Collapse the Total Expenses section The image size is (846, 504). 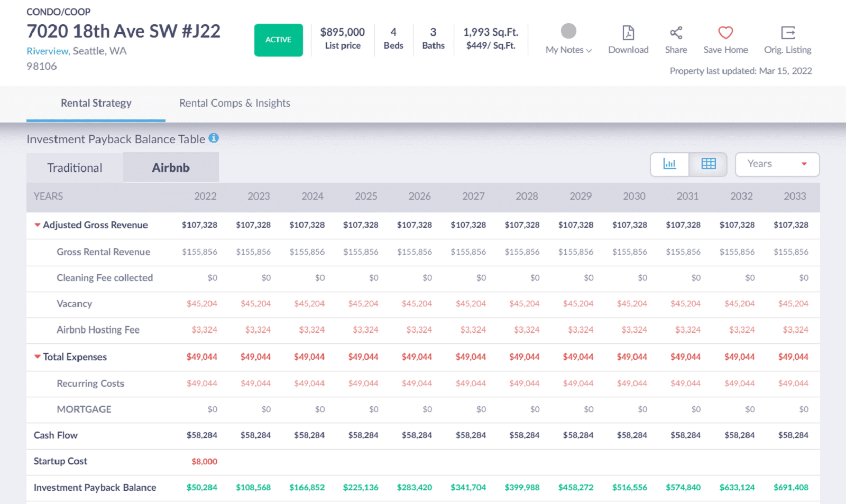coord(38,357)
